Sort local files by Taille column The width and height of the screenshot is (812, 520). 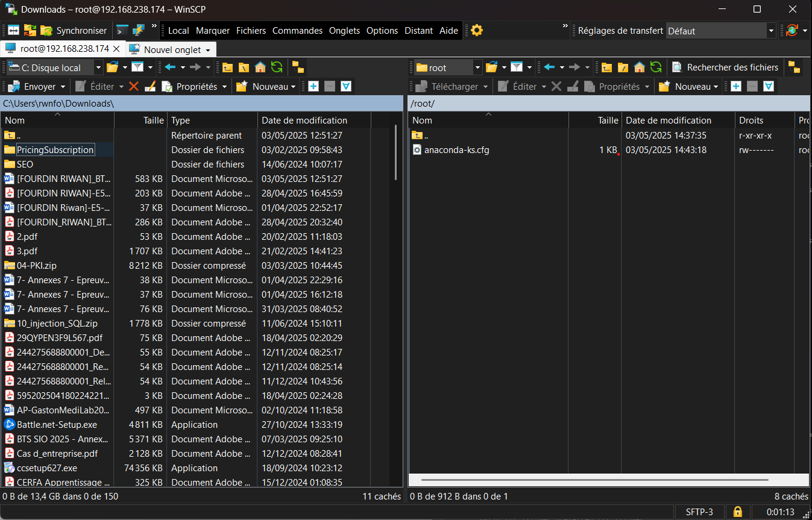(140, 121)
